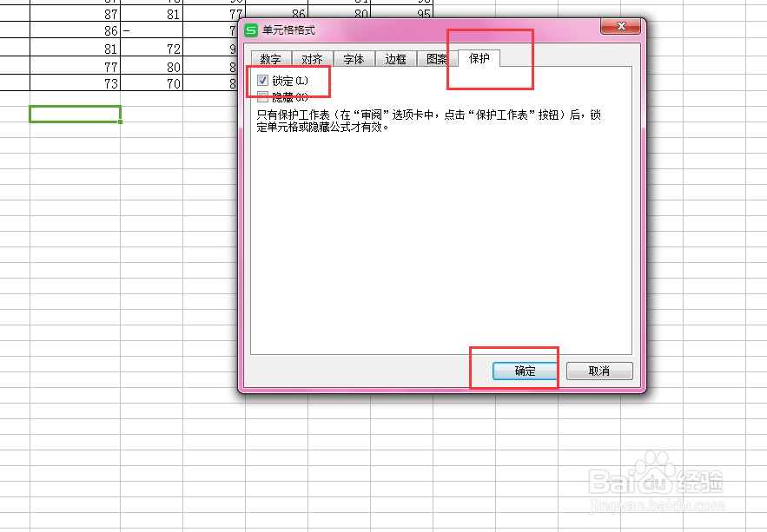Select the green-bordered active cell

click(x=76, y=114)
